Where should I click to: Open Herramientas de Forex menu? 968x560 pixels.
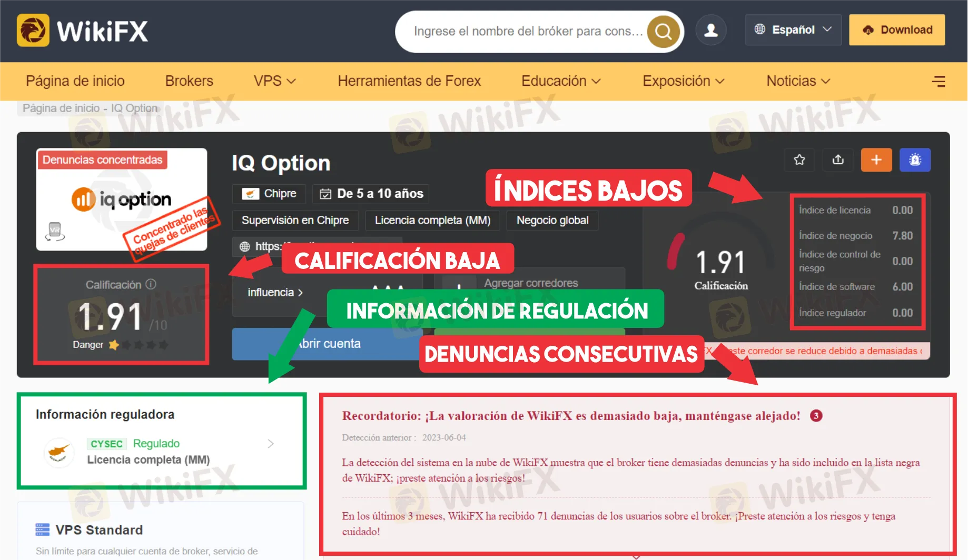409,81
